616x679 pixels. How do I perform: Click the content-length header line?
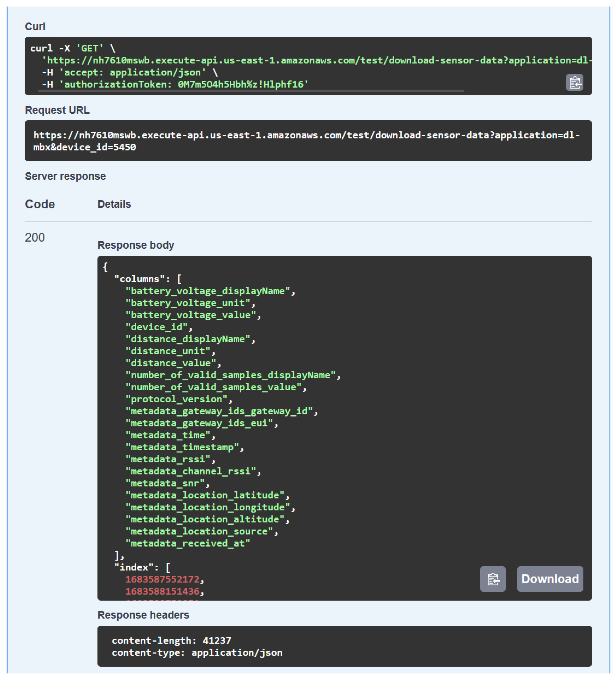[171, 640]
